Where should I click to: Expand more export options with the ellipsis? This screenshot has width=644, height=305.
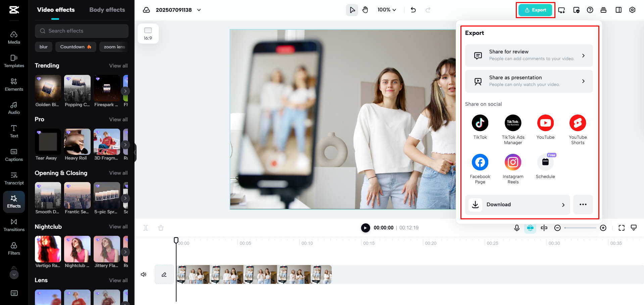pyautogui.click(x=583, y=205)
